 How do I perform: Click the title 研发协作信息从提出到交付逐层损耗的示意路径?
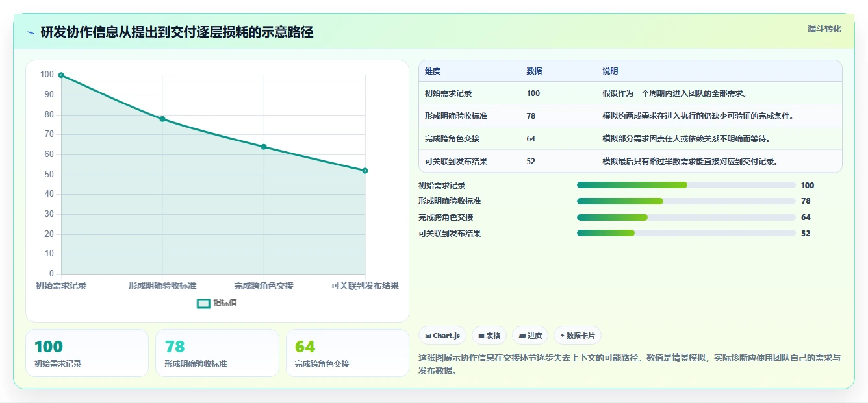tap(177, 32)
